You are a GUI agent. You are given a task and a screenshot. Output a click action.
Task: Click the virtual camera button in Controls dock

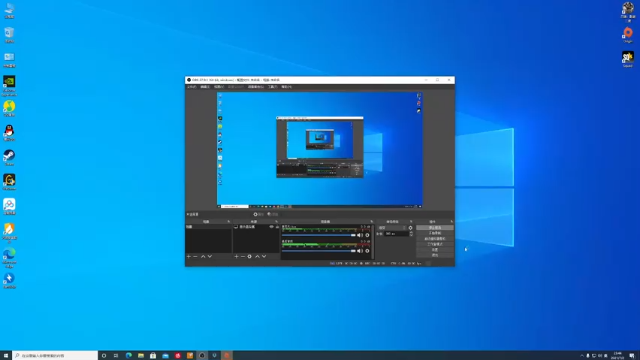435,238
